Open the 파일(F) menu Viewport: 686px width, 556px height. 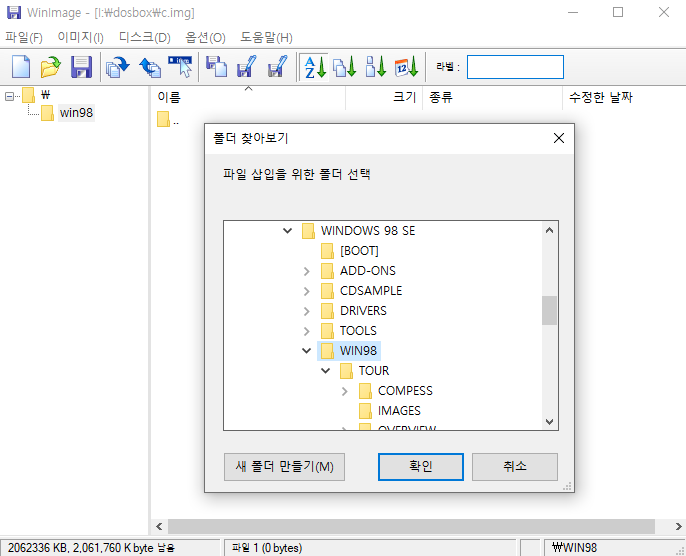coord(24,38)
